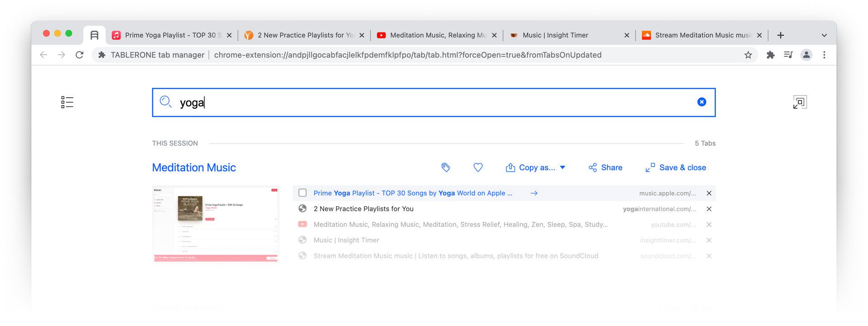The height and width of the screenshot is (326, 868).
Task: Click the address bar URL
Action: coord(408,55)
